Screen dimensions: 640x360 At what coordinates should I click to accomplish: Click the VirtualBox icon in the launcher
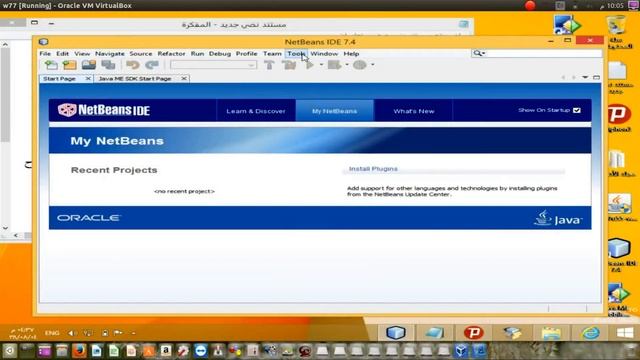tap(461, 351)
